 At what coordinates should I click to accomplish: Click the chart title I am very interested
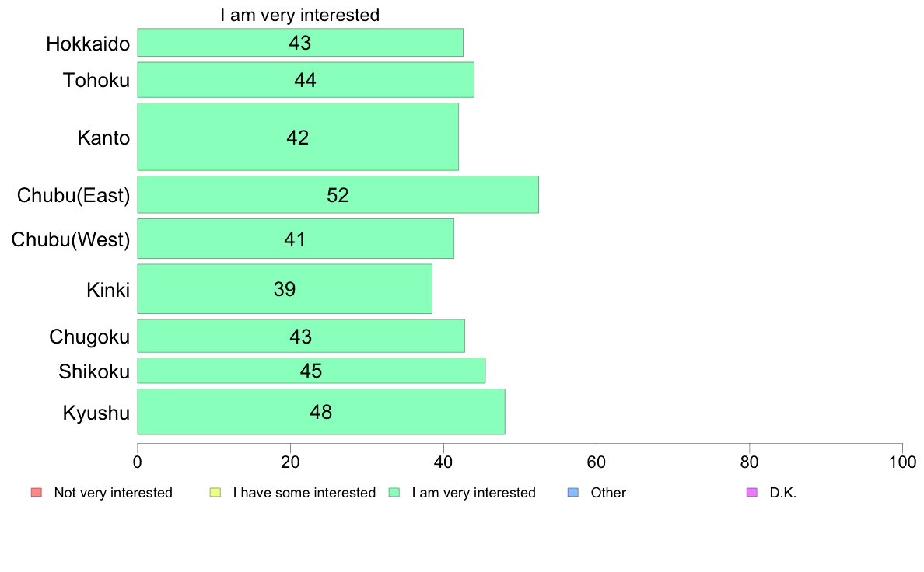point(300,15)
